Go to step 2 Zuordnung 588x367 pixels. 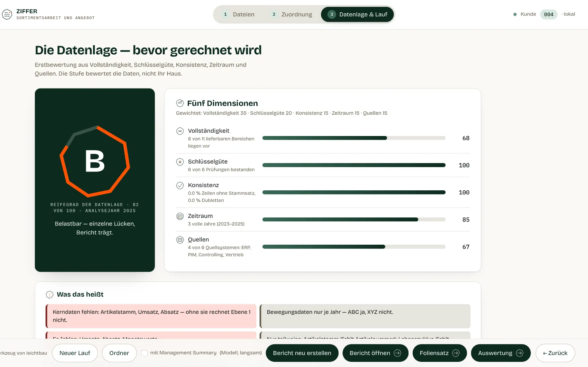[292, 14]
